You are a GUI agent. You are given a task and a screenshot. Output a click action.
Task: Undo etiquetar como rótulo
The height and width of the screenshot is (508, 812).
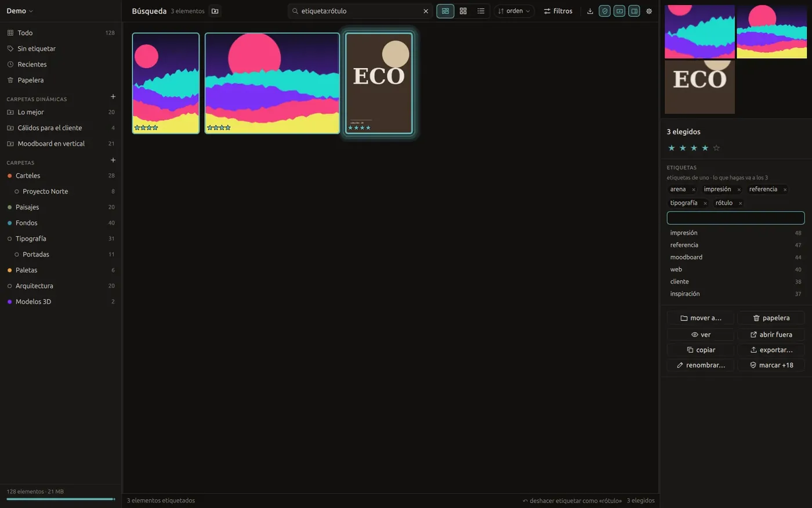[x=572, y=500]
